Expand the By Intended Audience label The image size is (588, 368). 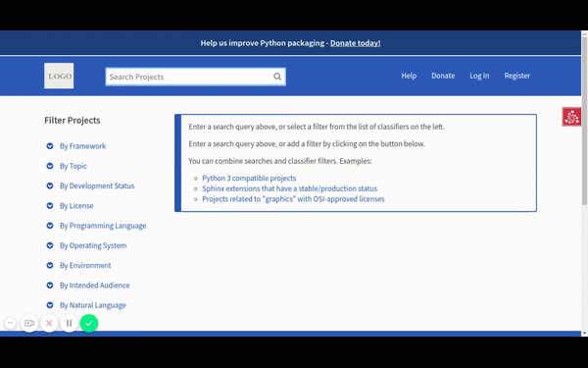(95, 286)
